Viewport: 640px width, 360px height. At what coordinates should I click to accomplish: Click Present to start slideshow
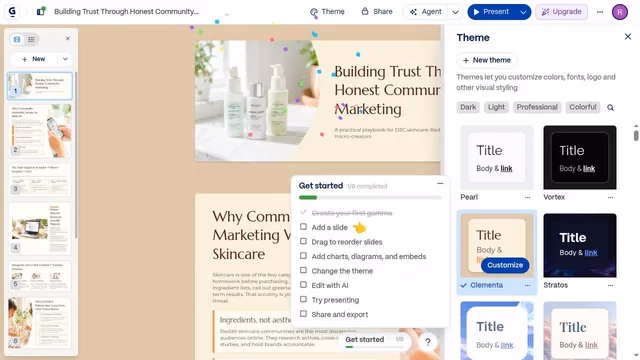pyautogui.click(x=492, y=12)
